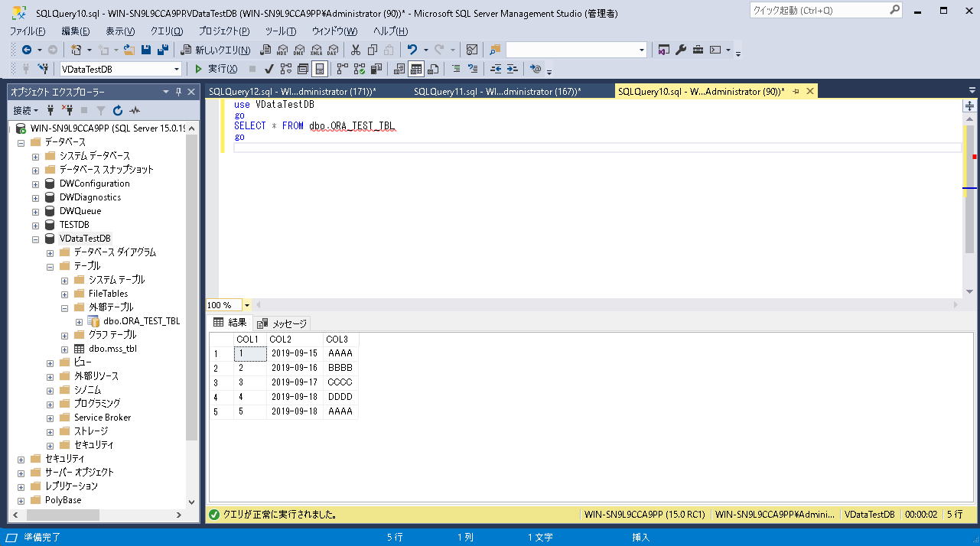The width and height of the screenshot is (980, 546).
Task: Toggle Include Actual Execution Plan
Action: pyautogui.click(x=340, y=69)
